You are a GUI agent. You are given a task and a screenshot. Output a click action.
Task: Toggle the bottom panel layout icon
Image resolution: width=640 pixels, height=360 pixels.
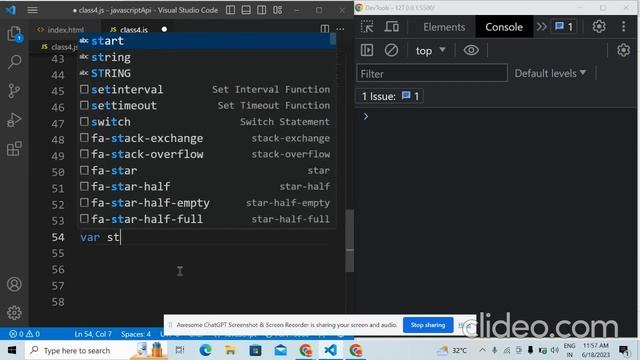pos(246,10)
